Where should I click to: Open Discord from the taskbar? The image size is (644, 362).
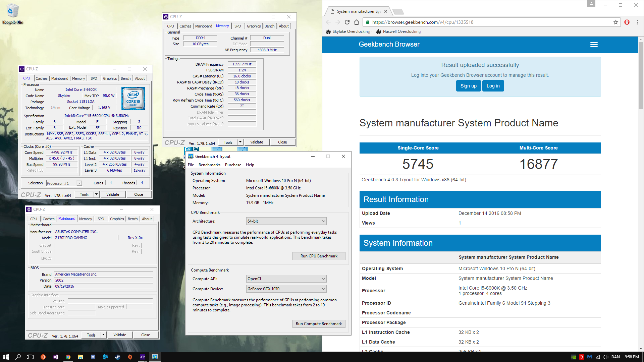pos(93,357)
